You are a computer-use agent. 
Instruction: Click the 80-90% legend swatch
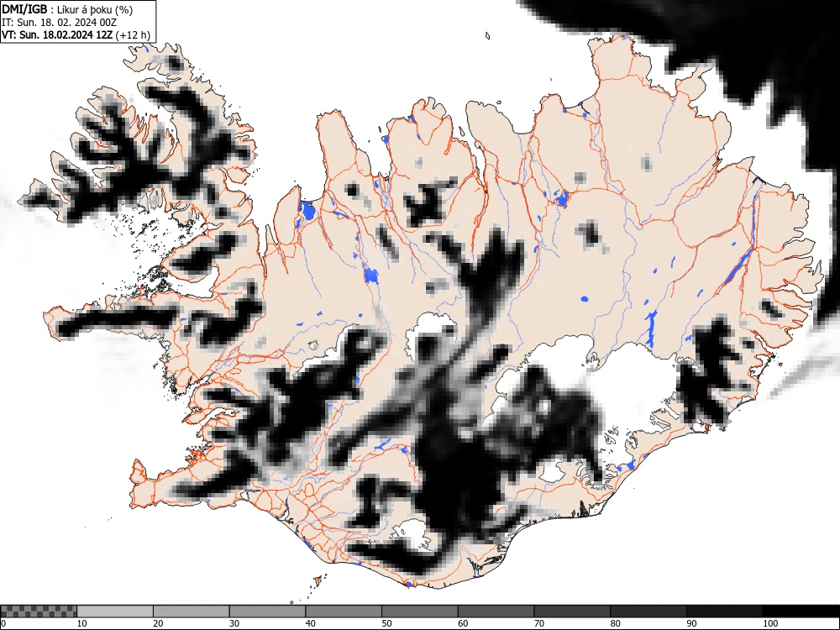648,612
